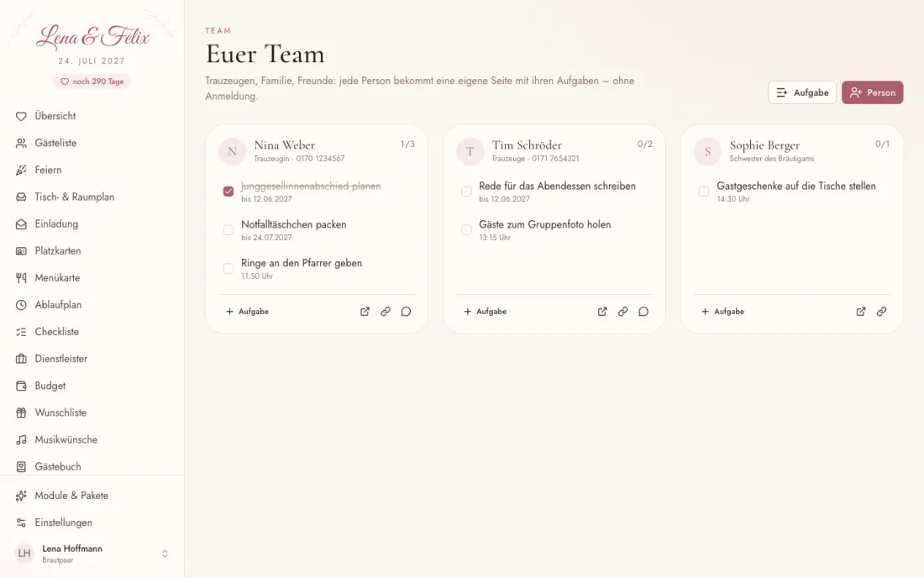Click the Tim Schröder avatar circle

470,151
